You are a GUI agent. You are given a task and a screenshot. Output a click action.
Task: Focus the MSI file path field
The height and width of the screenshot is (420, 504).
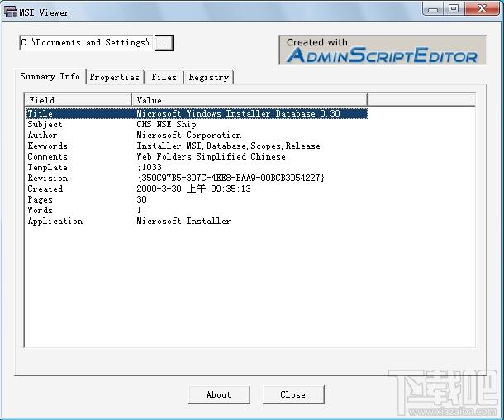point(86,43)
